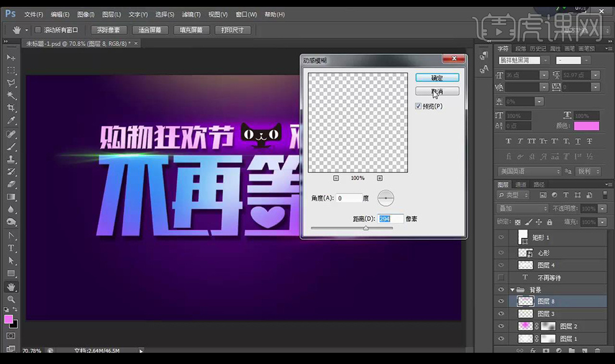Click the 确定 button in dialog
The image size is (615, 364).
tap(437, 78)
